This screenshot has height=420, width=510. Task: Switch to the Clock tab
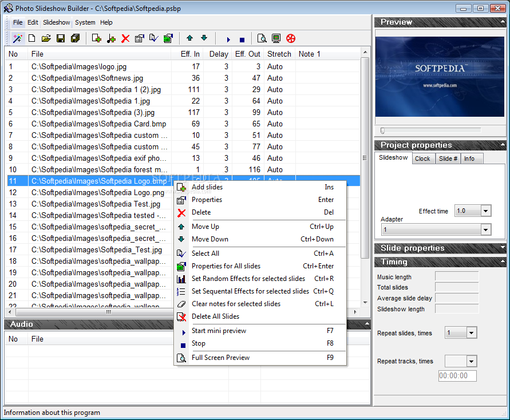point(422,159)
